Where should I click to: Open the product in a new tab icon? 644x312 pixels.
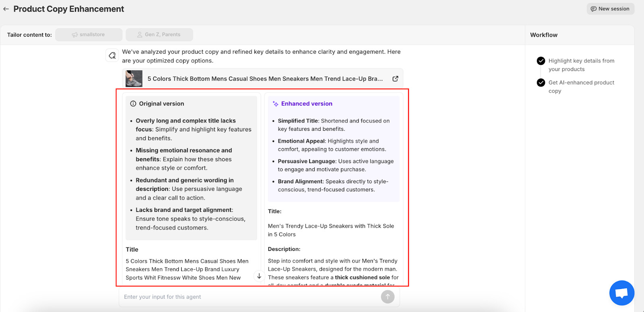tap(395, 79)
